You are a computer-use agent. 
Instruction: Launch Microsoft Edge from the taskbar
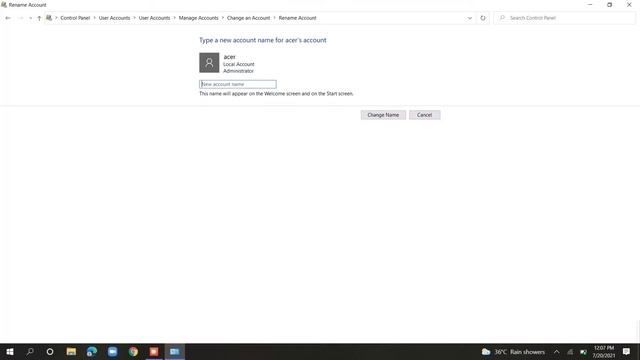[x=92, y=351]
